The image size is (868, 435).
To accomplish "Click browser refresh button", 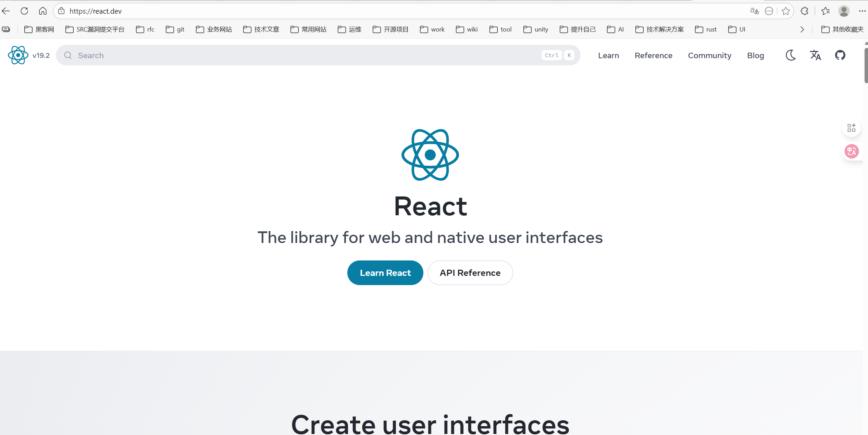I will tap(24, 11).
